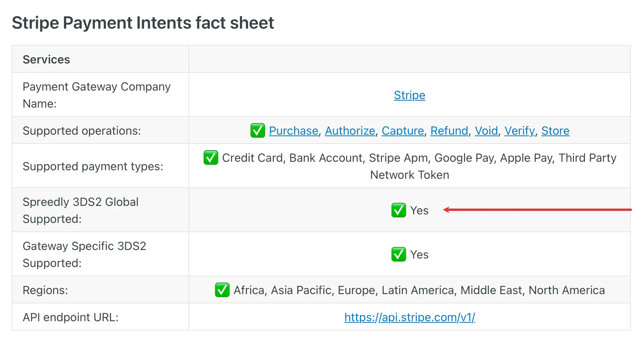Select the 'Payment Gateway Company Name:' label

point(97,95)
